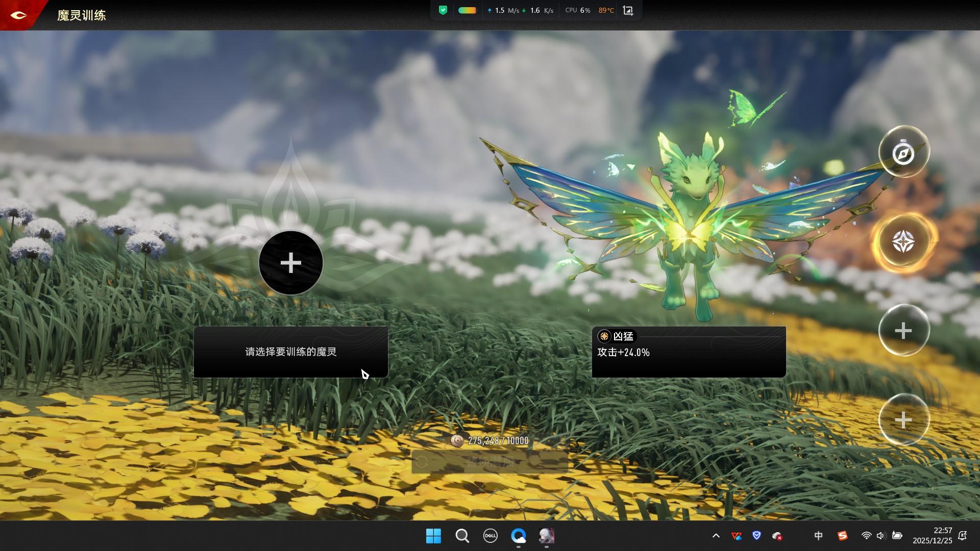Toggle the volume speaker tray icon
This screenshot has width=980, height=551.
point(880,536)
